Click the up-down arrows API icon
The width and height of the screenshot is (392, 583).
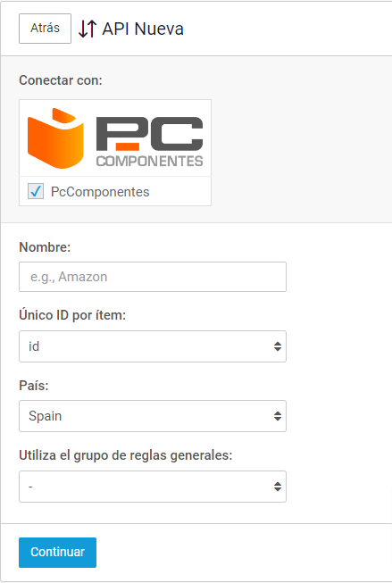point(88,29)
